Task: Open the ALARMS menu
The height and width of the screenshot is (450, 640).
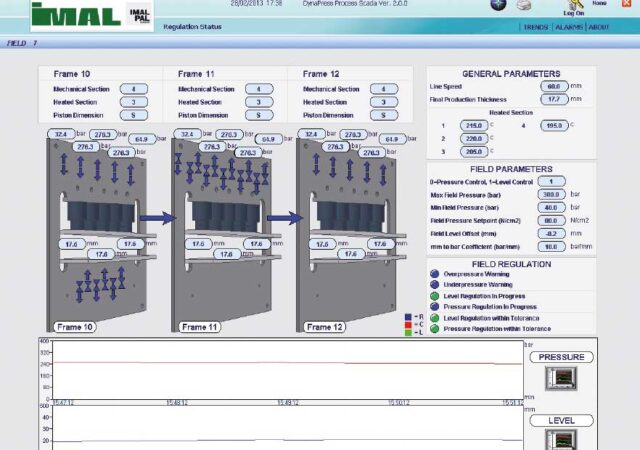Action: [568, 27]
